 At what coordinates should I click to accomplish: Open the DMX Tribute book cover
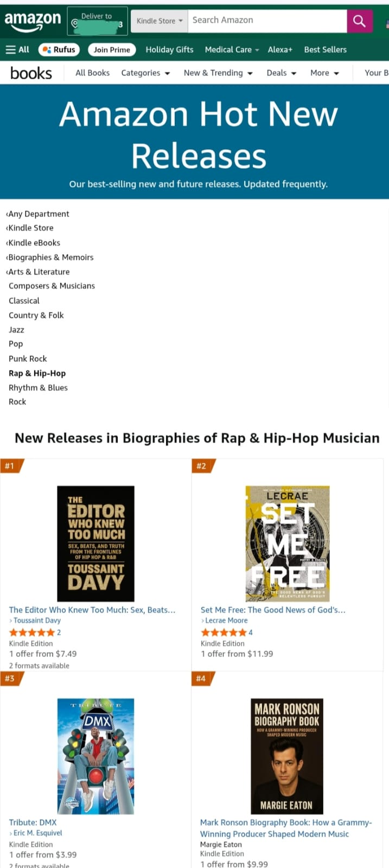pos(96,756)
